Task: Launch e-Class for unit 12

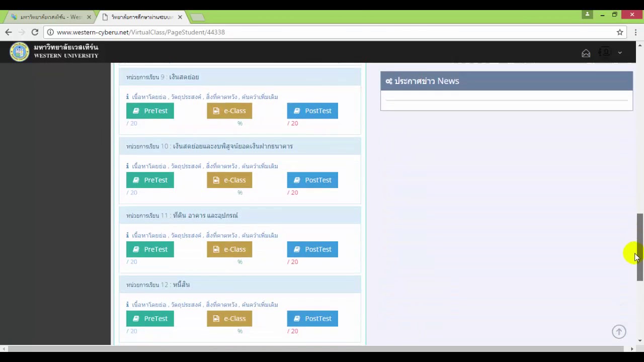Action: pyautogui.click(x=229, y=319)
